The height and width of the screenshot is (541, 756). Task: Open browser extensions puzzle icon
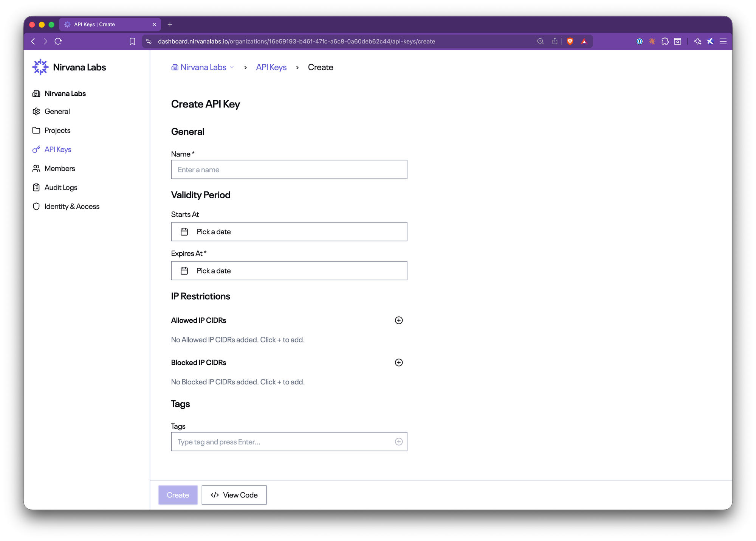coord(665,41)
